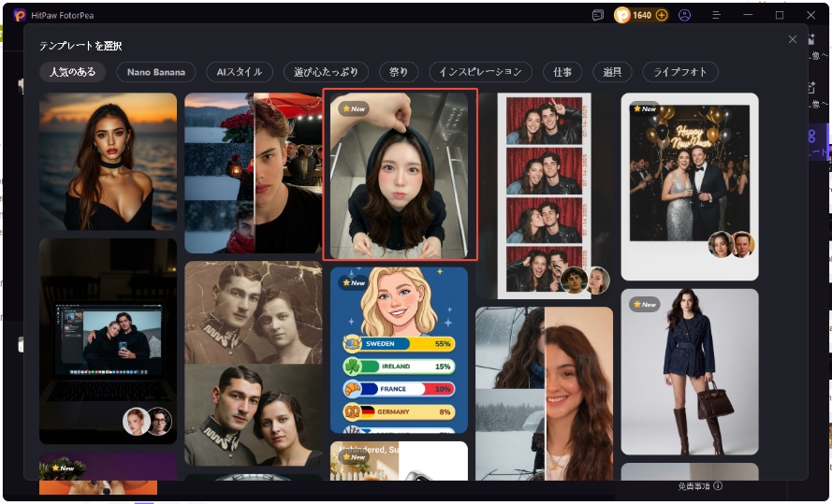Select the AIスタイル category tab
The width and height of the screenshot is (832, 504).
coord(240,72)
